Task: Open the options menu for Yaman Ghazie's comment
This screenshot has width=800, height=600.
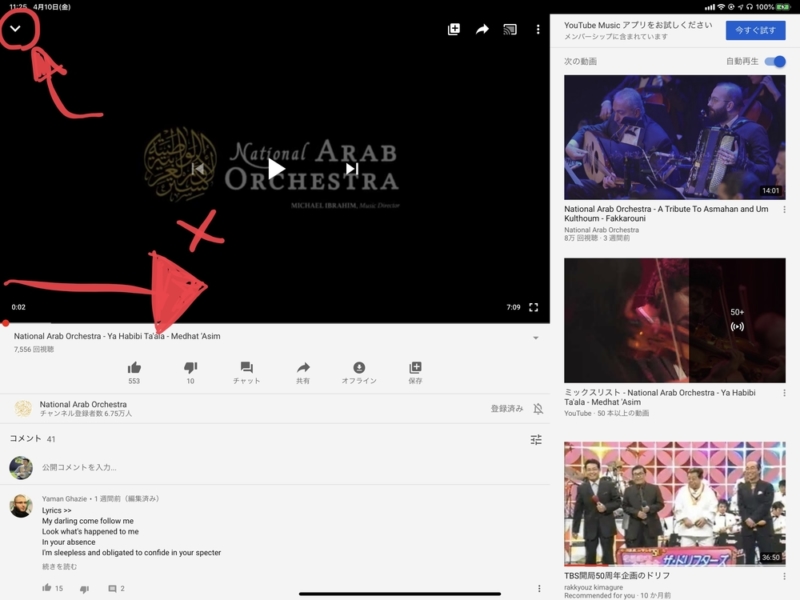Action: click(x=539, y=588)
